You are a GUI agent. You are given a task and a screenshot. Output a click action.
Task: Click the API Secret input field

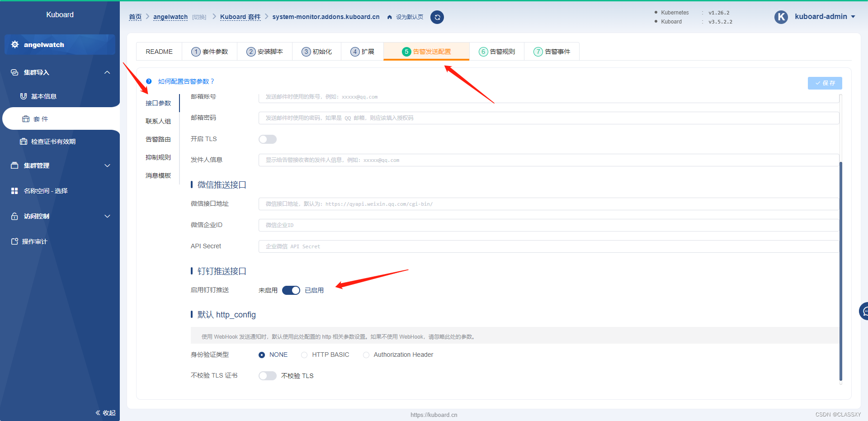click(x=549, y=246)
